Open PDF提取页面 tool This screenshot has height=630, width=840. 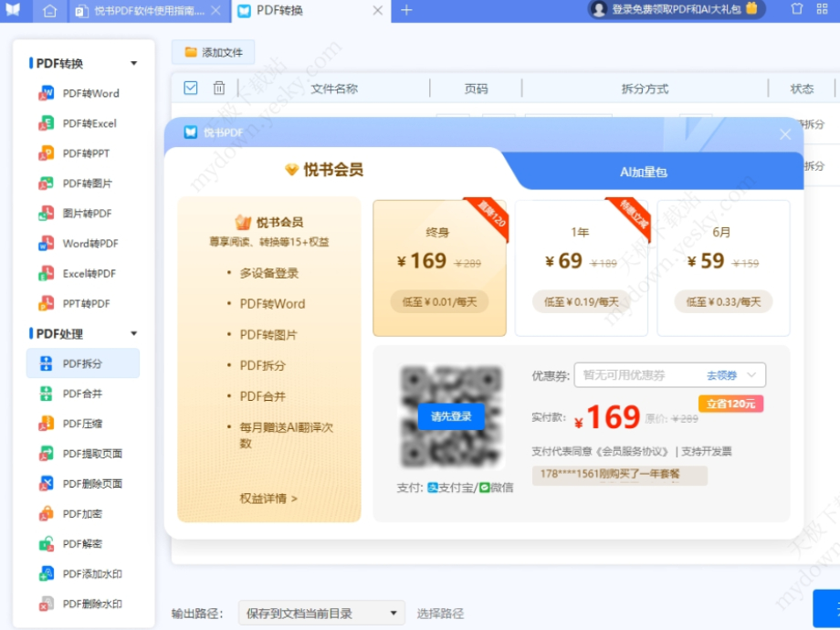(81, 453)
